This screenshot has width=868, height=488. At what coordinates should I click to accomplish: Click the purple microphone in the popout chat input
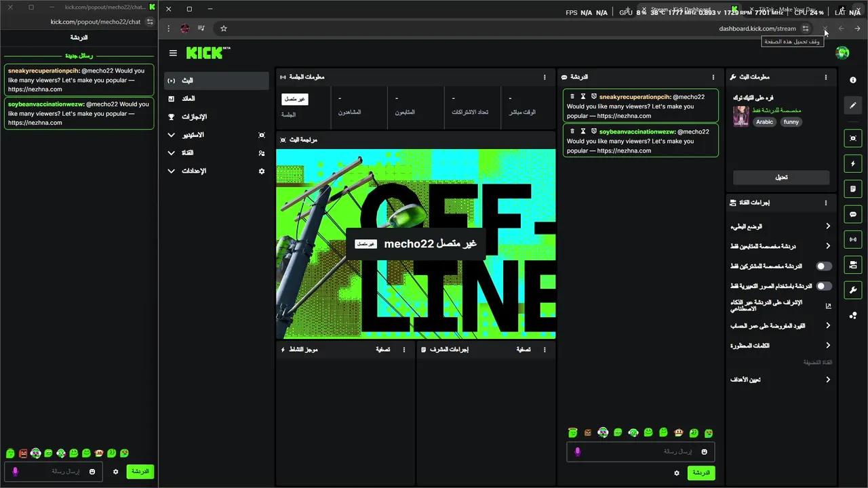point(16,471)
